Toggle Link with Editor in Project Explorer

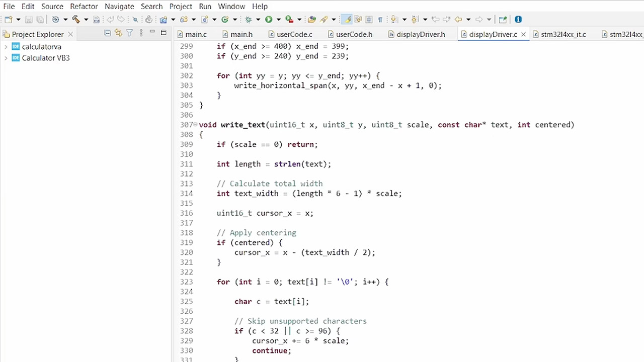(x=118, y=33)
